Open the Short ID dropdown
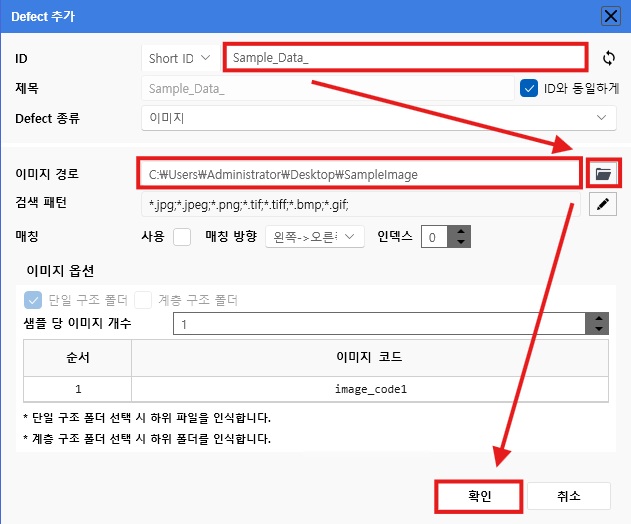The image size is (631, 524). (180, 58)
